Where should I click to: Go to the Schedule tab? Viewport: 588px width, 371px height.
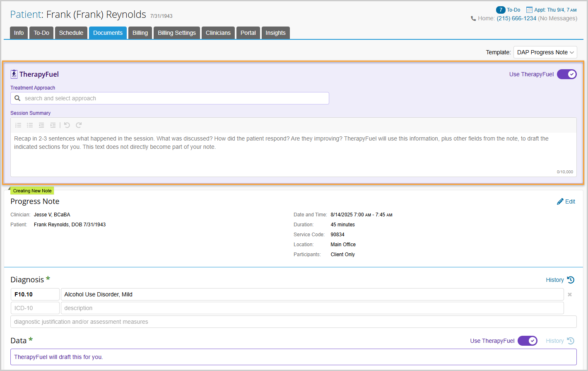pos(71,33)
